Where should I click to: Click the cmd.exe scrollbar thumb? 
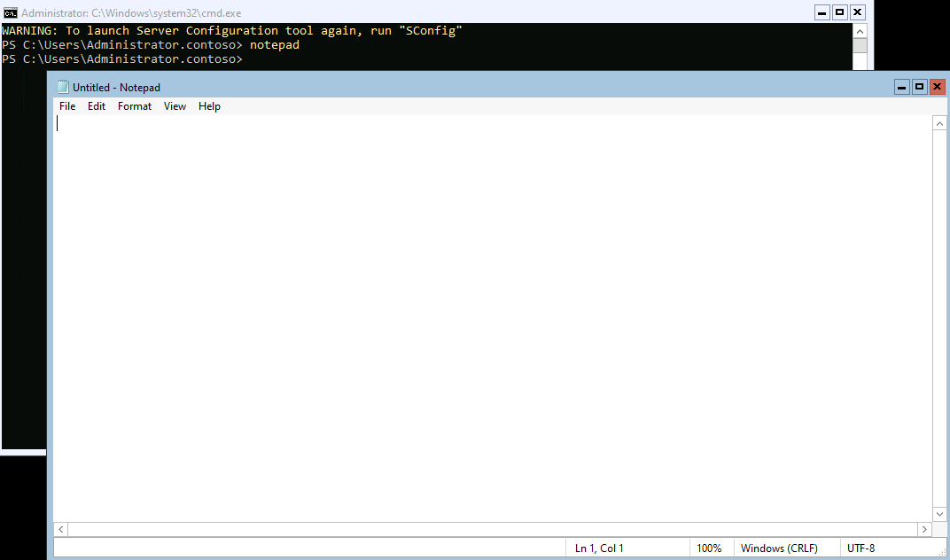[860, 46]
